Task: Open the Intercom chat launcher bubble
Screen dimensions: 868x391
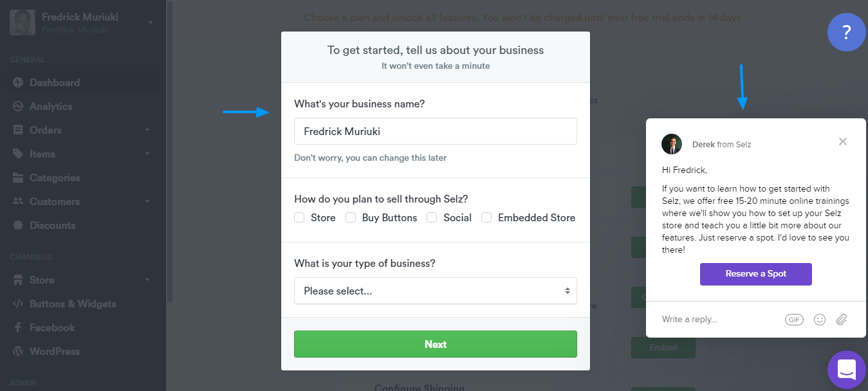Action: pos(847,370)
